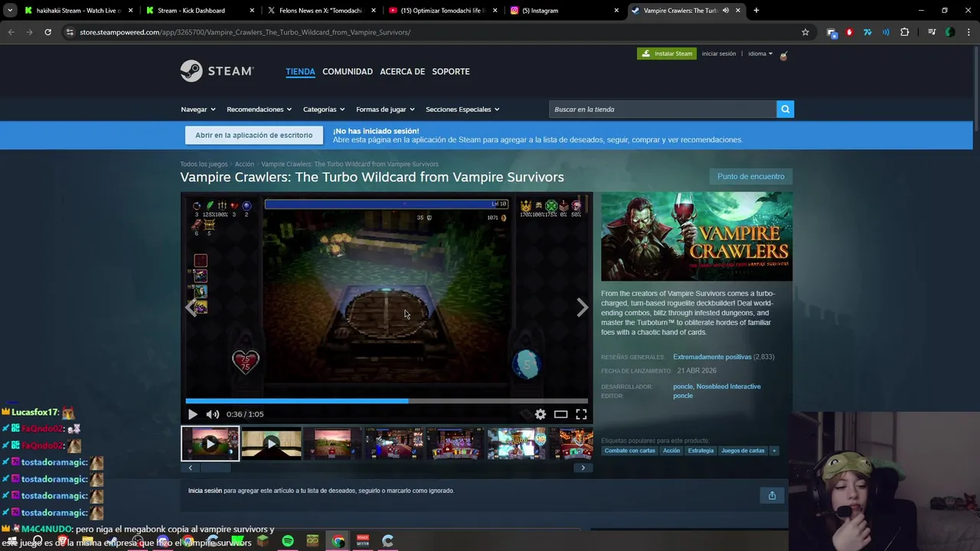Seek on the video progress bar
The height and width of the screenshot is (551, 980).
(387, 400)
